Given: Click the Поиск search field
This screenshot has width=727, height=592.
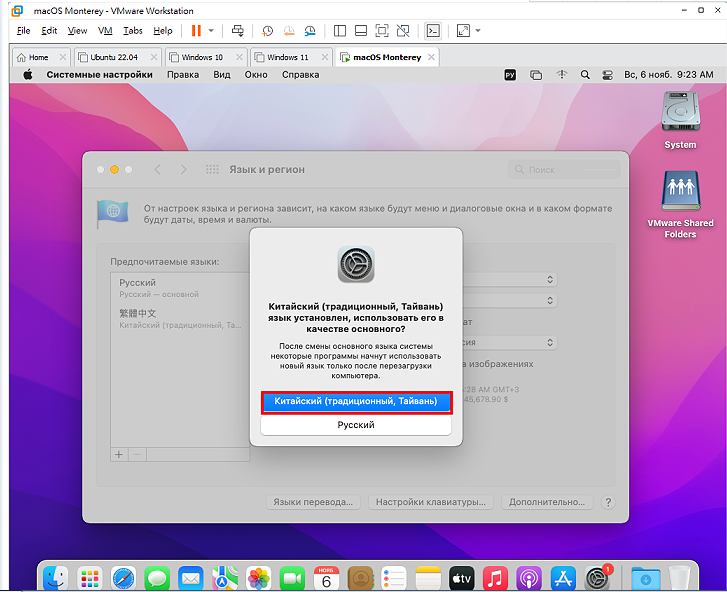Looking at the screenshot, I should [x=564, y=170].
